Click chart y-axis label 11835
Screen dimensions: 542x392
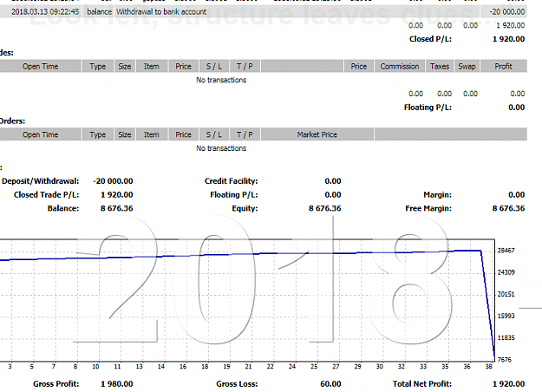point(506,337)
